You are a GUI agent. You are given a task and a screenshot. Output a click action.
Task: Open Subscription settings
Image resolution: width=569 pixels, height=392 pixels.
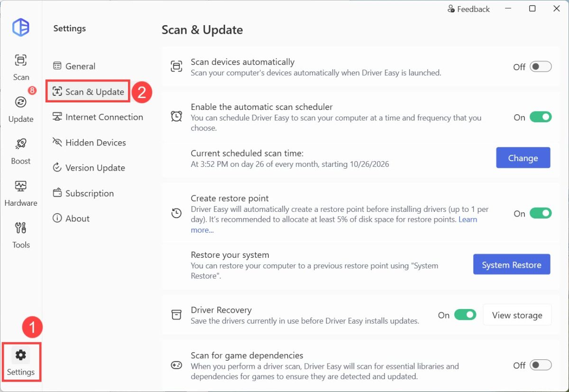coord(83,193)
